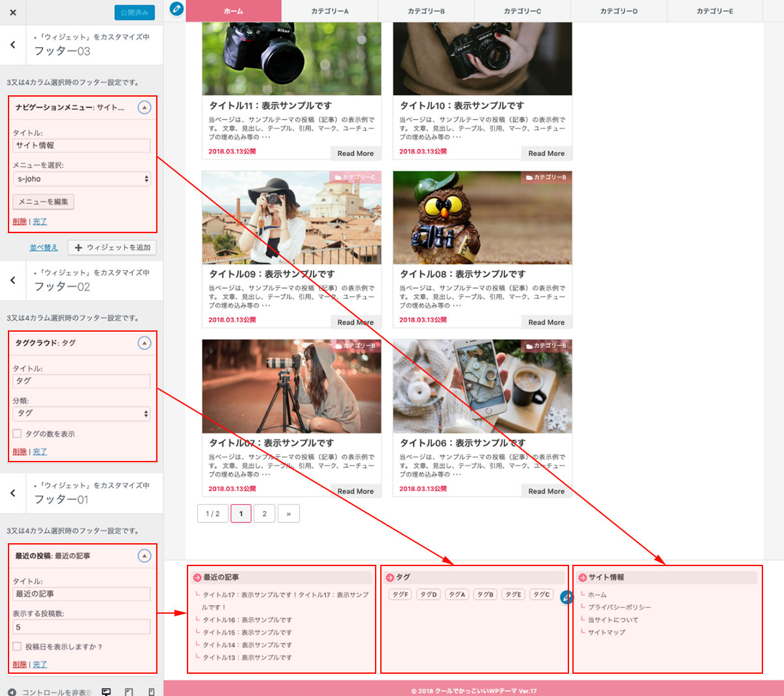Select the カテゴリーE navigation tab
Viewport: 784px width, 696px height.
pyautogui.click(x=715, y=11)
